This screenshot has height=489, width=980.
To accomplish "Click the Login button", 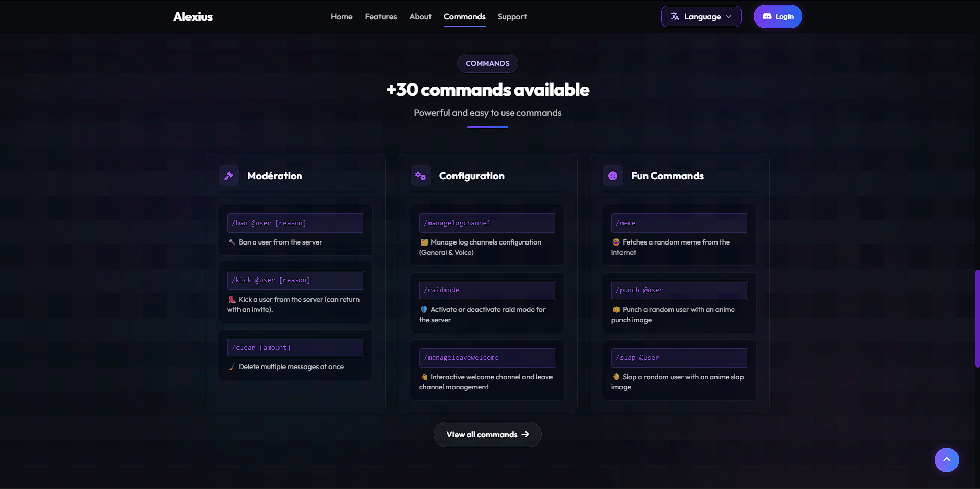I will point(777,16).
